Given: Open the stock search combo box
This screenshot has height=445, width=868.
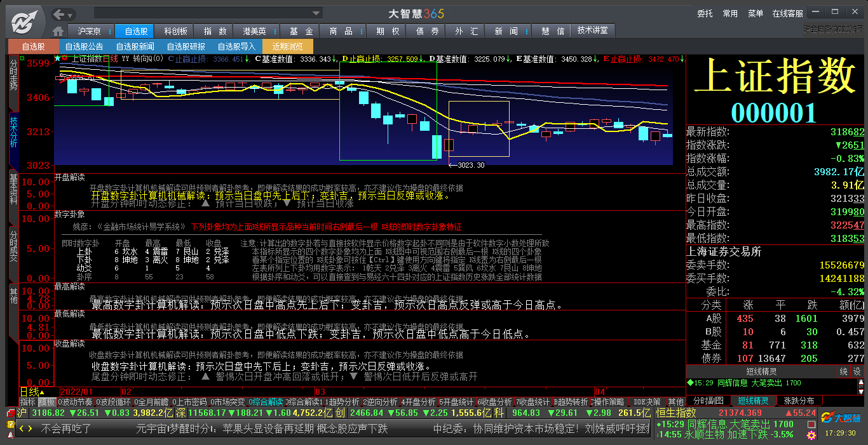Looking at the screenshot, I should tap(208, 13).
